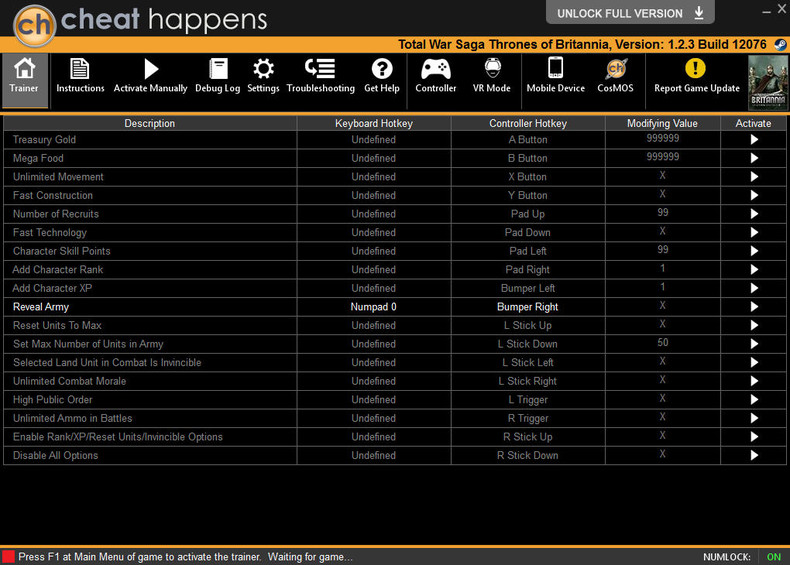Click Numpad 0 keyboard hotkey cell
The width and height of the screenshot is (790, 565).
coord(373,307)
